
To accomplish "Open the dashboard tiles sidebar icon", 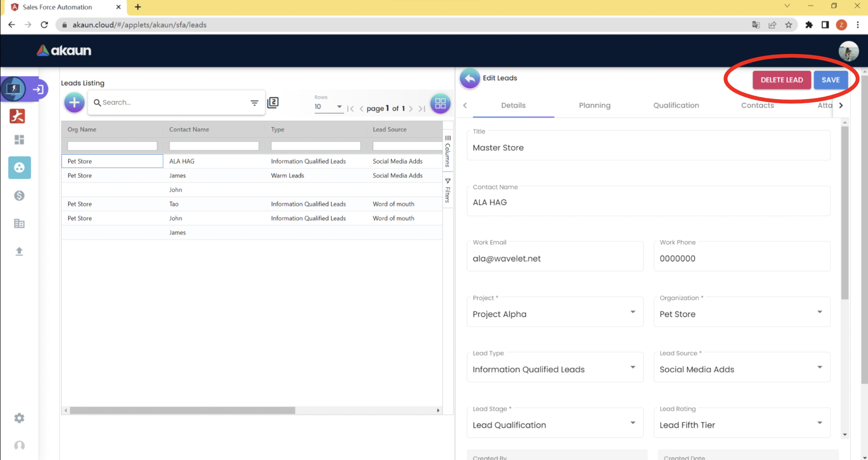I will pos(19,140).
